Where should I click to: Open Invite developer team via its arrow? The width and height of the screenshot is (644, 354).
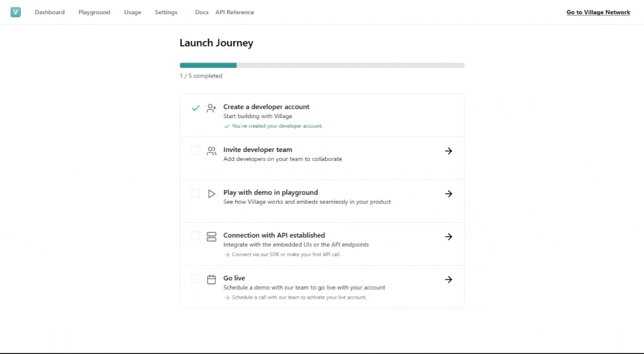[x=448, y=151]
